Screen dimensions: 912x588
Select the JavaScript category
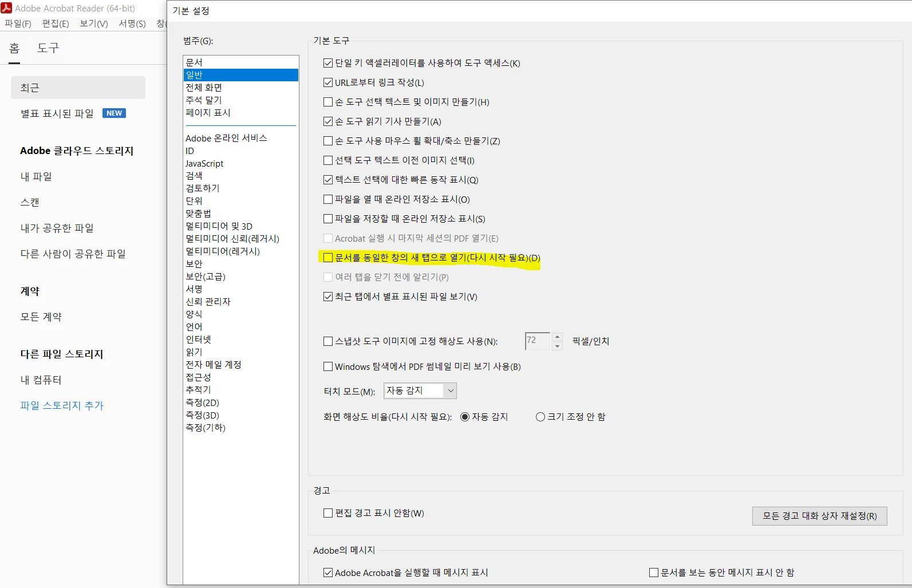tap(241, 163)
